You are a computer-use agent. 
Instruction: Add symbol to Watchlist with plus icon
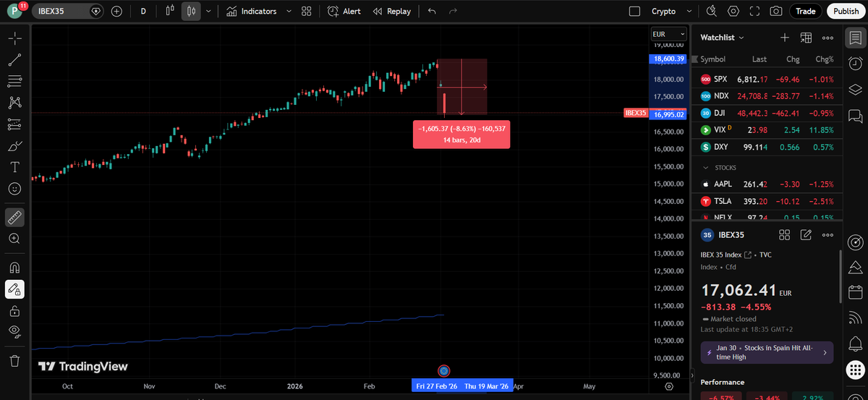click(x=785, y=37)
